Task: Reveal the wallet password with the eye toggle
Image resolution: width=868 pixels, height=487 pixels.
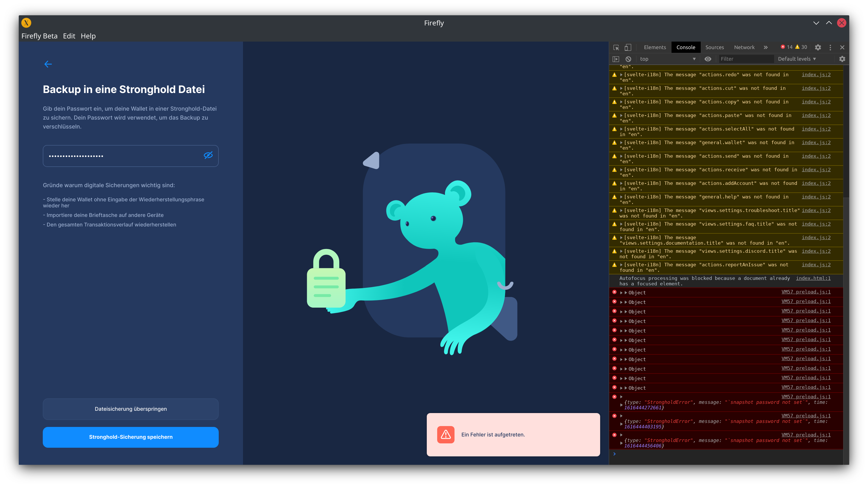Action: click(208, 156)
